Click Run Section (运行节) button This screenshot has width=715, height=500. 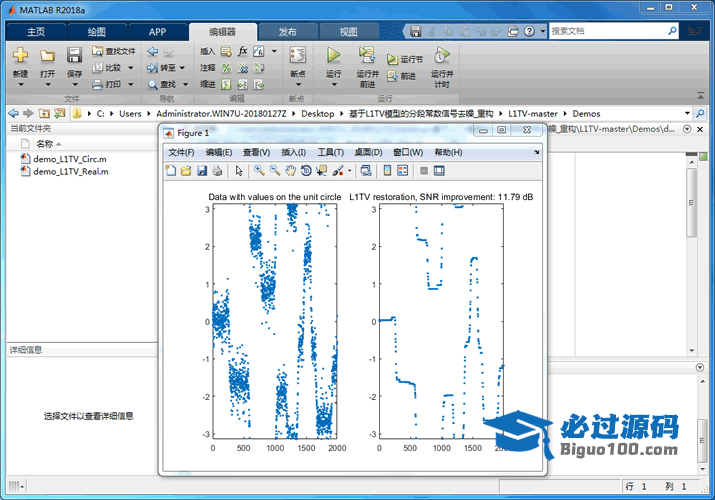tap(405, 59)
